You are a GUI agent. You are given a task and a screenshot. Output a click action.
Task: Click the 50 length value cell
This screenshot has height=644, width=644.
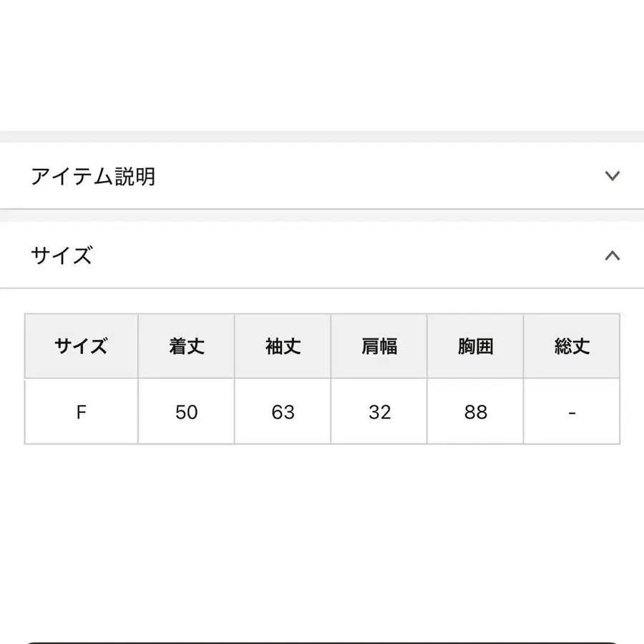coord(186,412)
